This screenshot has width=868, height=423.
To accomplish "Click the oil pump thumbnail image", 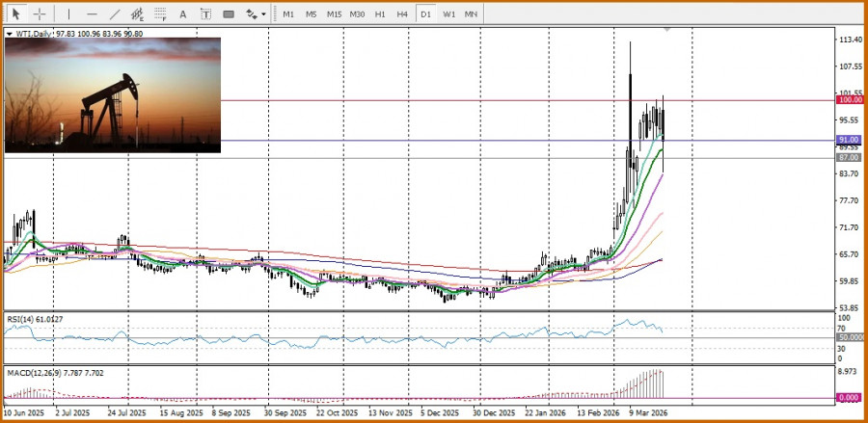I will (x=113, y=94).
